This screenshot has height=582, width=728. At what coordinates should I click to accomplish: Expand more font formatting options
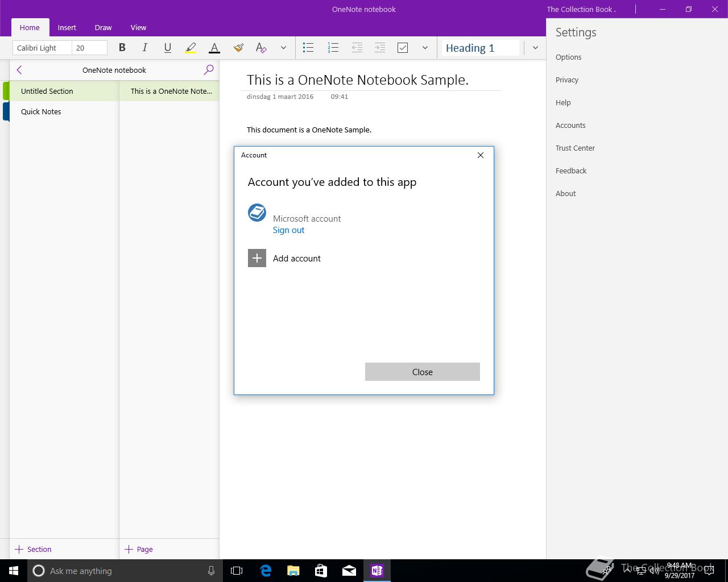283,48
